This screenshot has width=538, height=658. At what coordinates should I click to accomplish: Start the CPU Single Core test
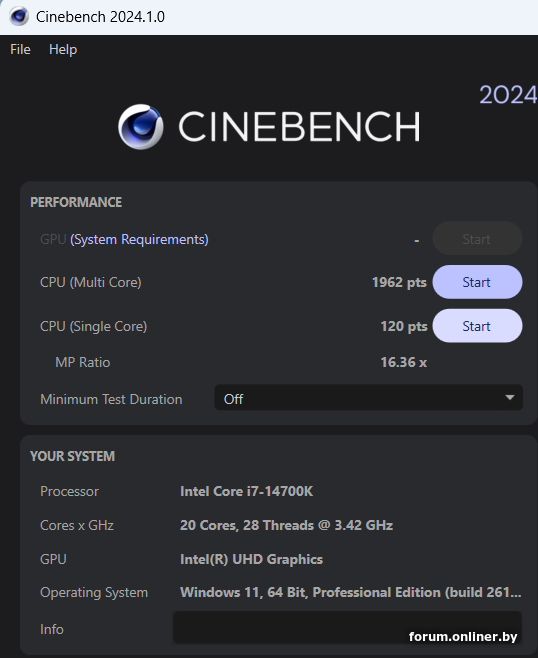pyautogui.click(x=477, y=326)
